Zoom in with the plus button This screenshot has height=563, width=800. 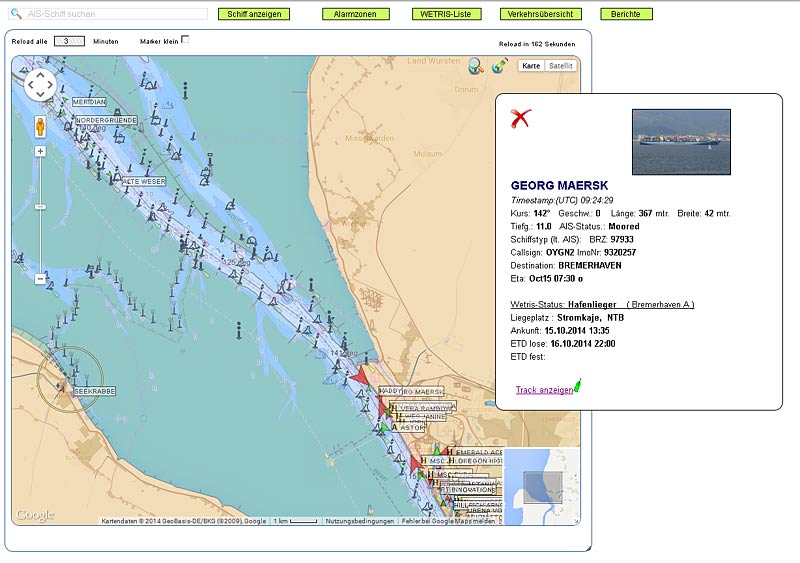click(40, 152)
